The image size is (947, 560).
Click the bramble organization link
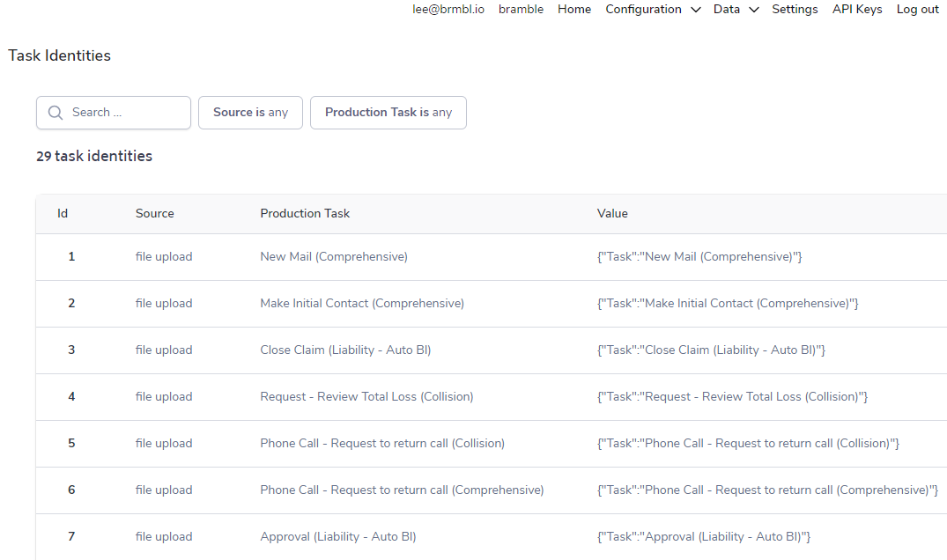coord(521,10)
